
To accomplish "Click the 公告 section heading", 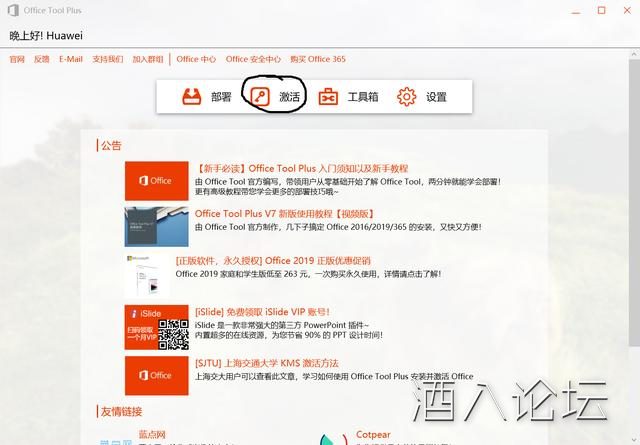I will 111,145.
